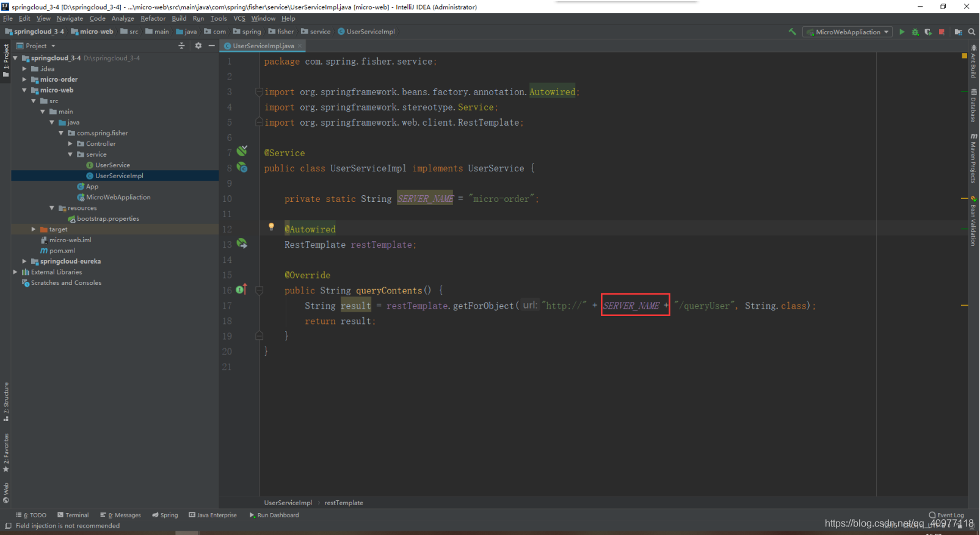
Task: Open the Java Enterprise tool window
Action: [212, 515]
